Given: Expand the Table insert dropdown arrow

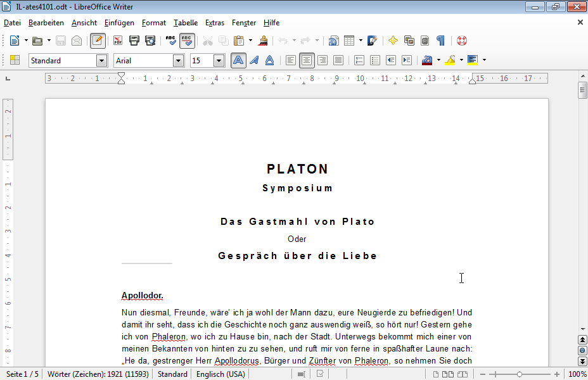Looking at the screenshot, I should pos(361,41).
